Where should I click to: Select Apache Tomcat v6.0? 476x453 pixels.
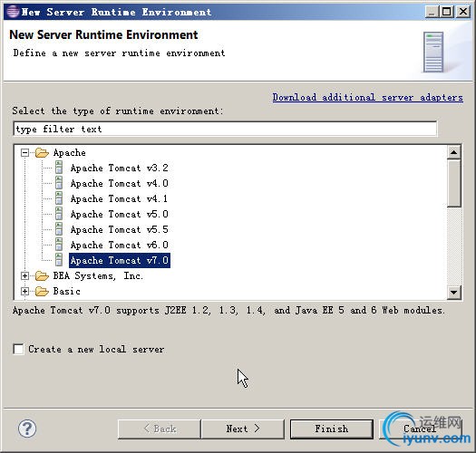tap(120, 245)
